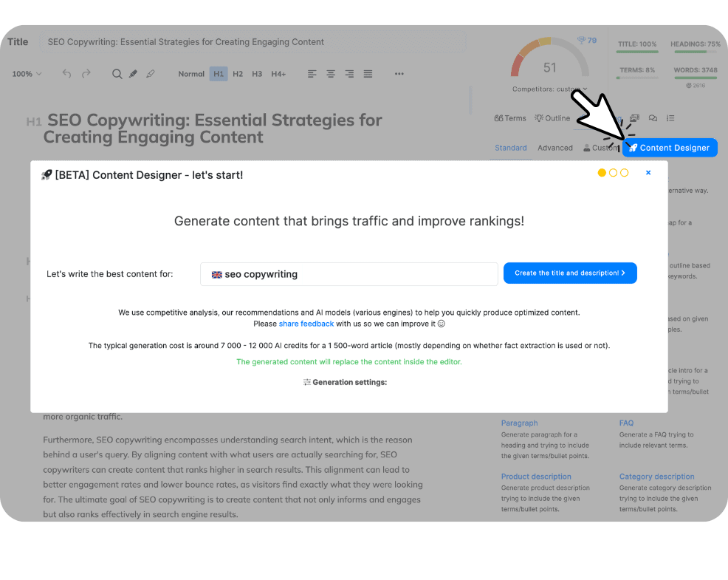The height and width of the screenshot is (580, 728).
Task: Open the Terms panel
Action: point(510,118)
